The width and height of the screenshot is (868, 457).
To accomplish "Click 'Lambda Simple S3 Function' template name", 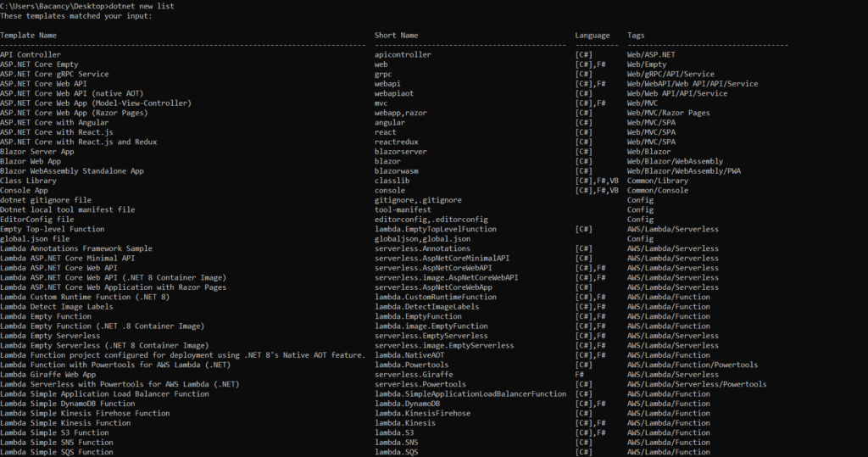I will [54, 432].
